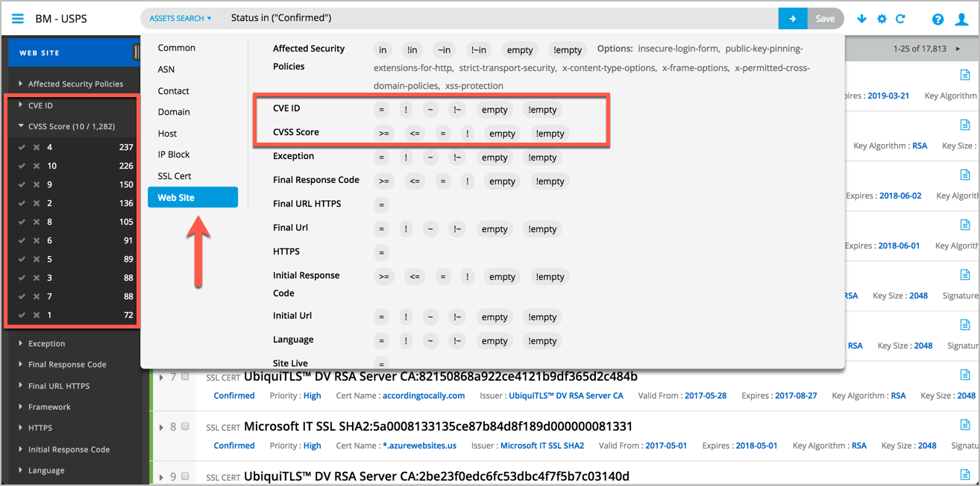Open document icon for 2019-03-21 certificate row
Screen dimensions: 980x486
pos(964,75)
